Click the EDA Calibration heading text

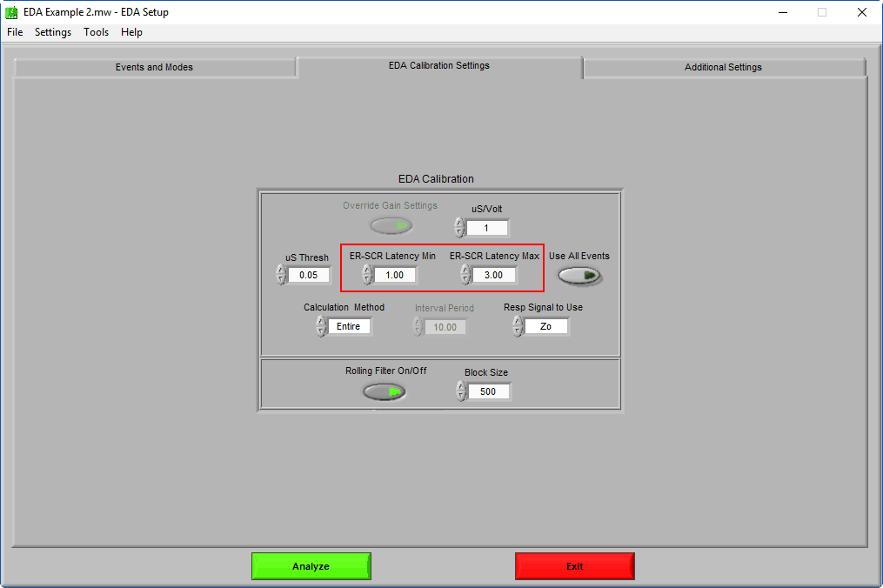[x=436, y=178]
